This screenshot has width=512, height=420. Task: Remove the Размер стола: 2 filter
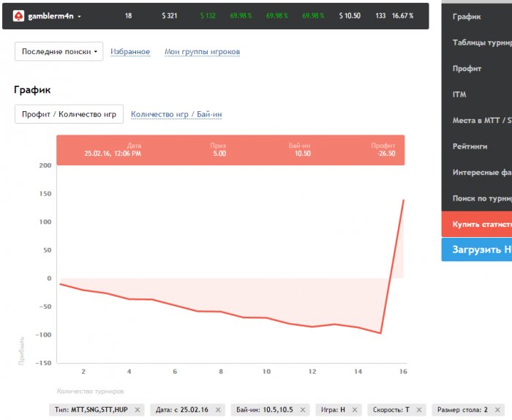coord(497,410)
